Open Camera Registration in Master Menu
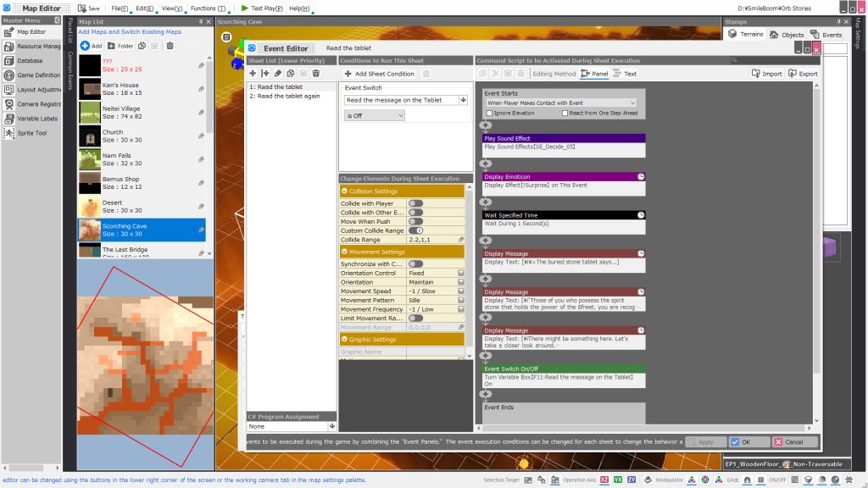Screen dimensions: 868x488 point(31,104)
